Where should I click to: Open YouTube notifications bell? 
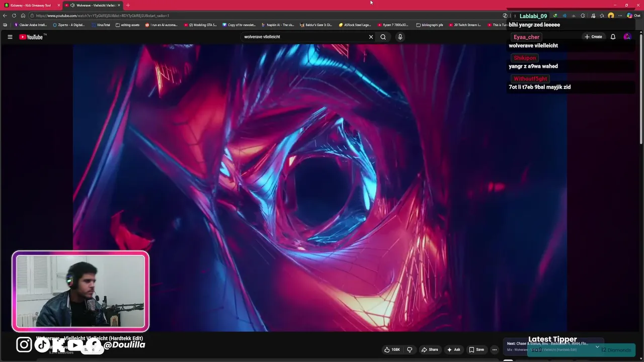613,37
